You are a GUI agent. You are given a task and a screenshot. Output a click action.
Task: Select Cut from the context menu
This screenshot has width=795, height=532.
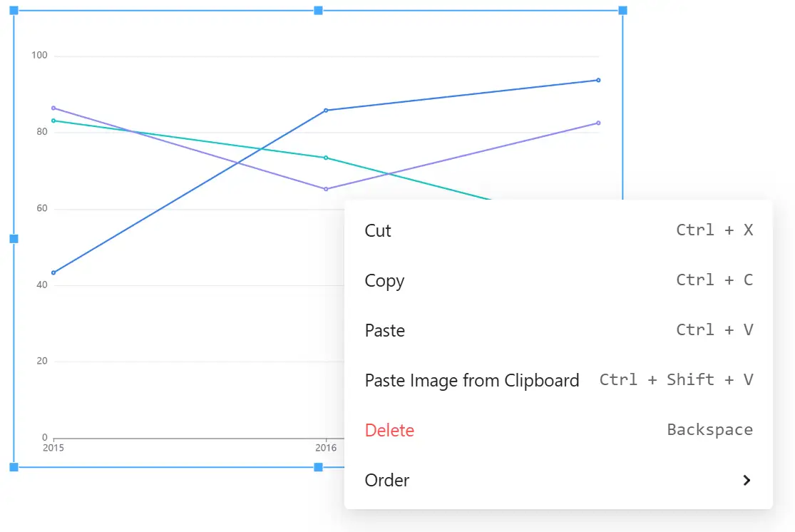point(378,230)
